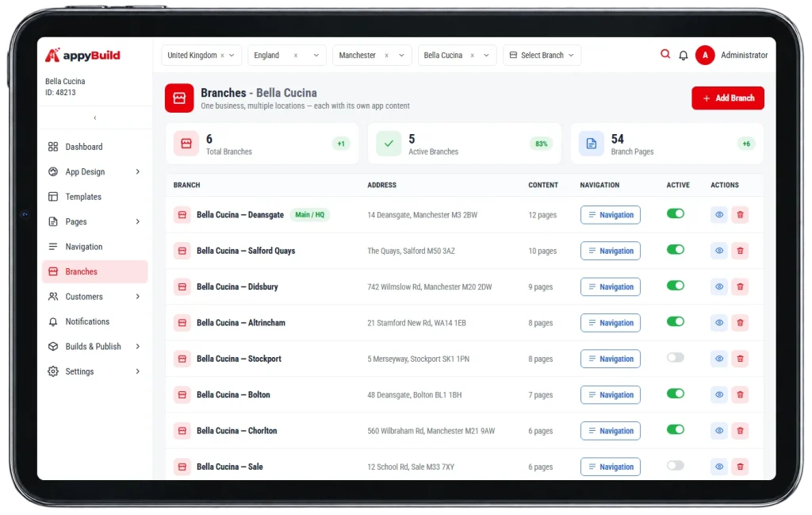Image resolution: width=812 pixels, height=515 pixels.
Task: Select Branches in the sidebar
Action: 95,272
